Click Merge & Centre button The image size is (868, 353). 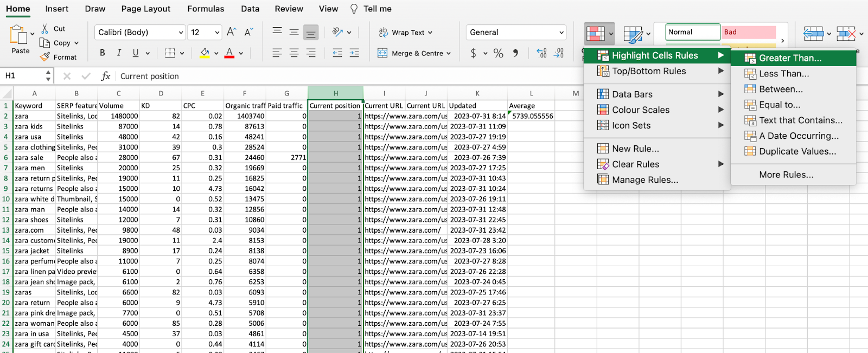pos(414,53)
